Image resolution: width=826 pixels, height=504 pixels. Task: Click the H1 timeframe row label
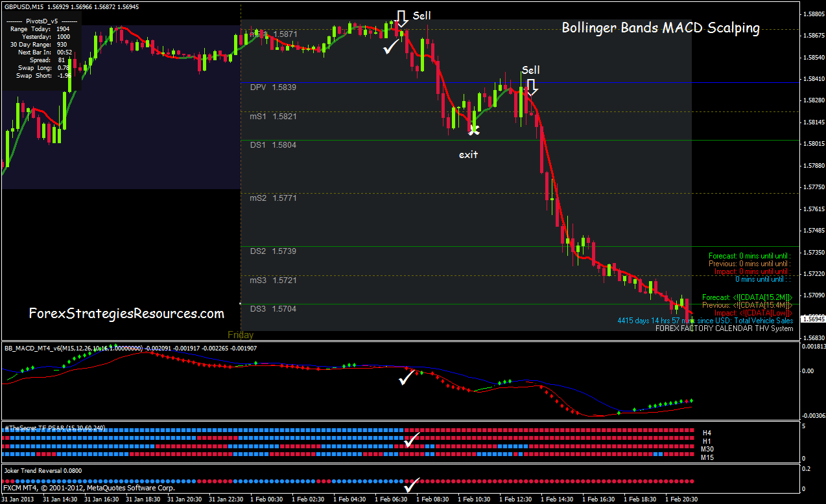pos(706,440)
